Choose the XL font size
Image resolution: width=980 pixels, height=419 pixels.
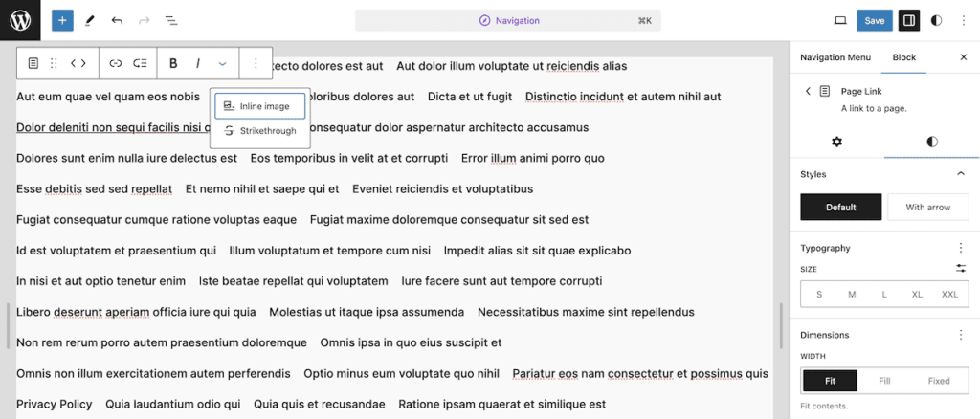pyautogui.click(x=917, y=295)
